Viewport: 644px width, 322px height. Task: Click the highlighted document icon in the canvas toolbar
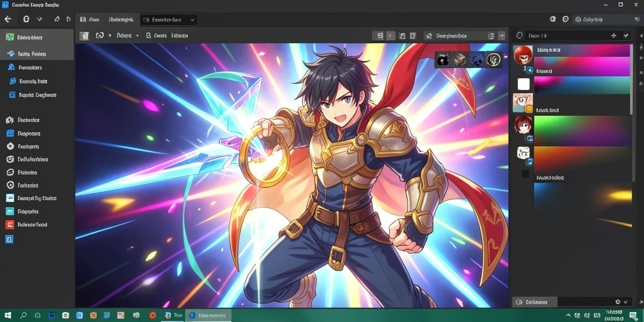coord(84,36)
